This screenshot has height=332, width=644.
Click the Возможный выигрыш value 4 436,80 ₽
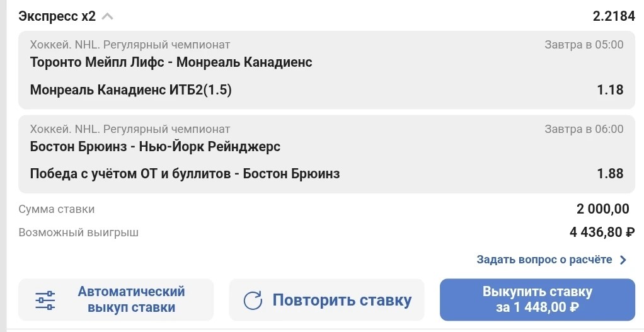coord(602,232)
